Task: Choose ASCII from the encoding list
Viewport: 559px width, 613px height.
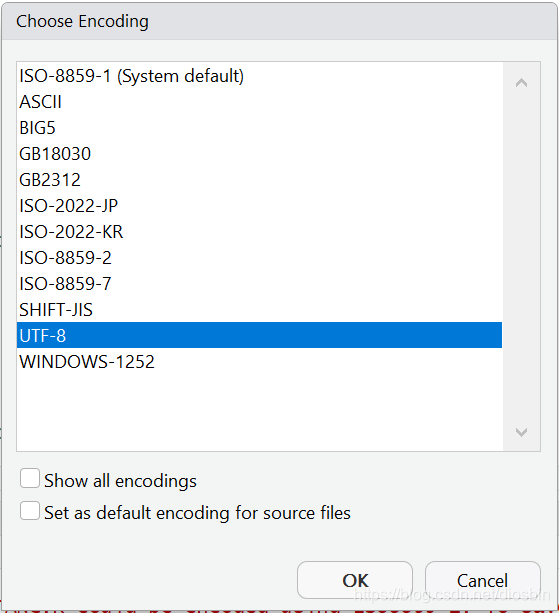Action: (260, 102)
